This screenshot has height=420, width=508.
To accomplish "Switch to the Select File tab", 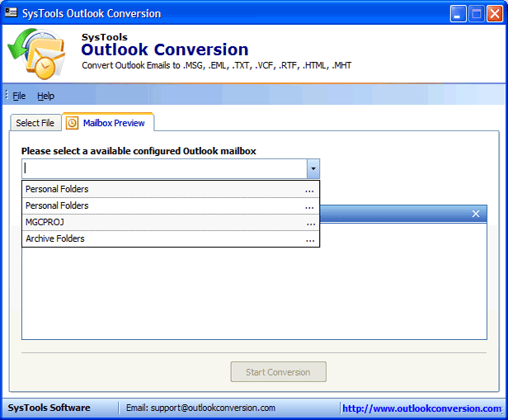I will click(35, 123).
